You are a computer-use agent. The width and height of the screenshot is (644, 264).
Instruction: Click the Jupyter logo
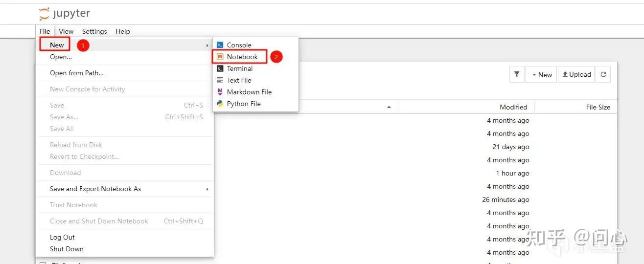65,14
